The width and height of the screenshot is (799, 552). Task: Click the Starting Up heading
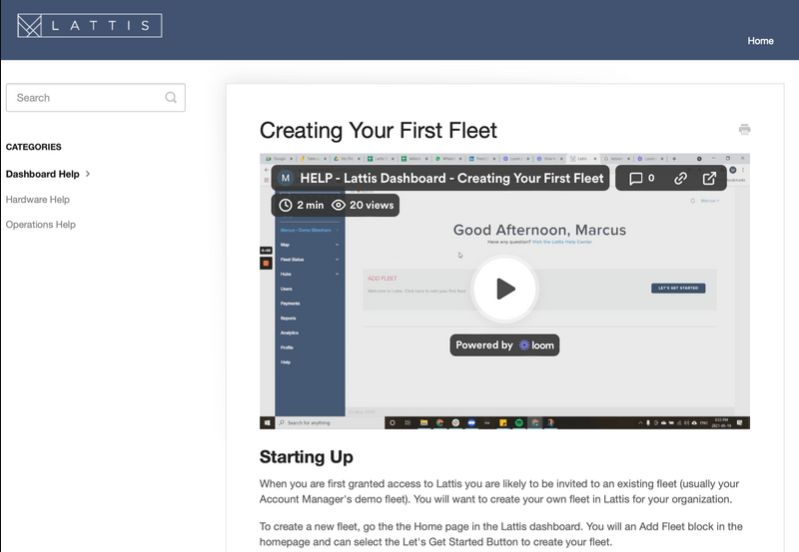coord(306,457)
